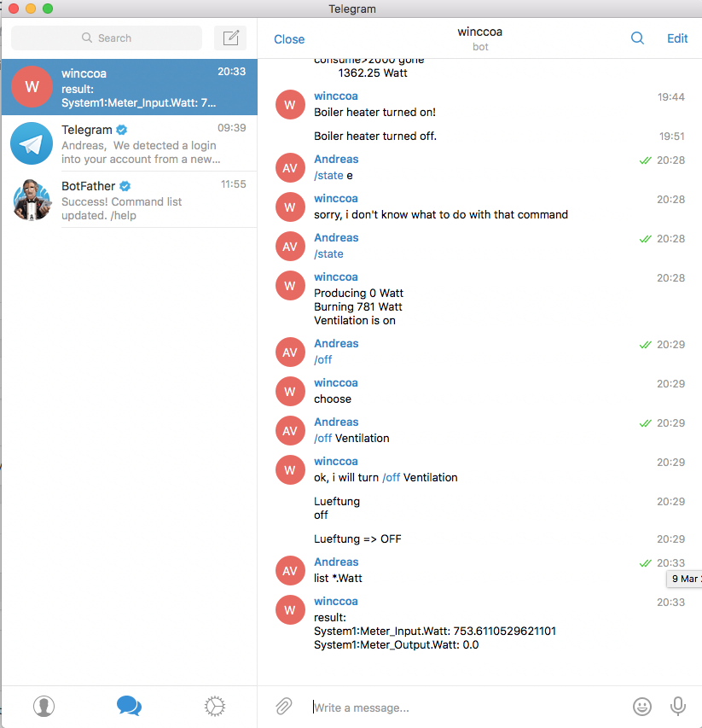Open Settings gear tab
Screen dimensions: 702x728
[214, 706]
